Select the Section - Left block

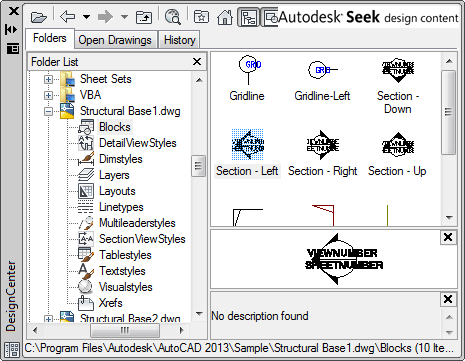pyautogui.click(x=248, y=145)
